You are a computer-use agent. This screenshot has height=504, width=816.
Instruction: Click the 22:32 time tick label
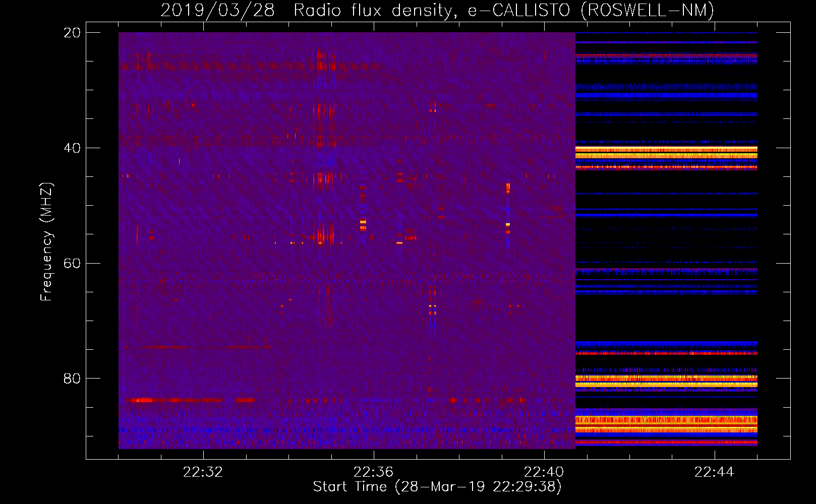(x=203, y=472)
